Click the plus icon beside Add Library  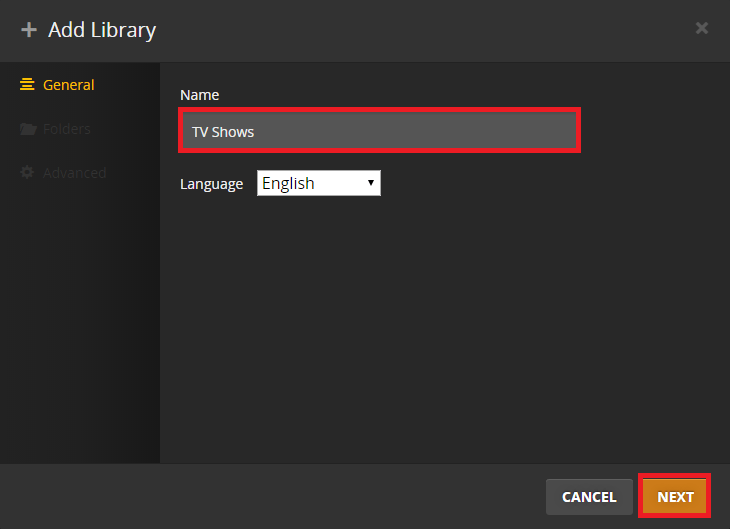(x=28, y=30)
